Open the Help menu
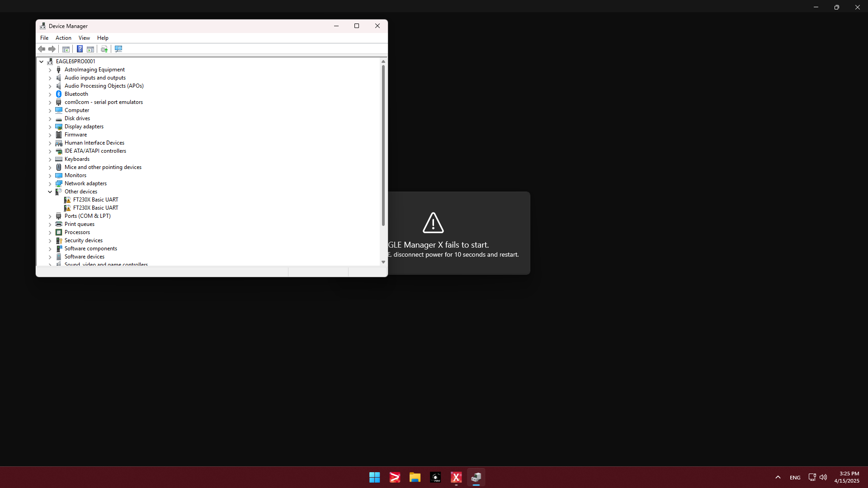Viewport: 868px width, 488px height. [103, 38]
